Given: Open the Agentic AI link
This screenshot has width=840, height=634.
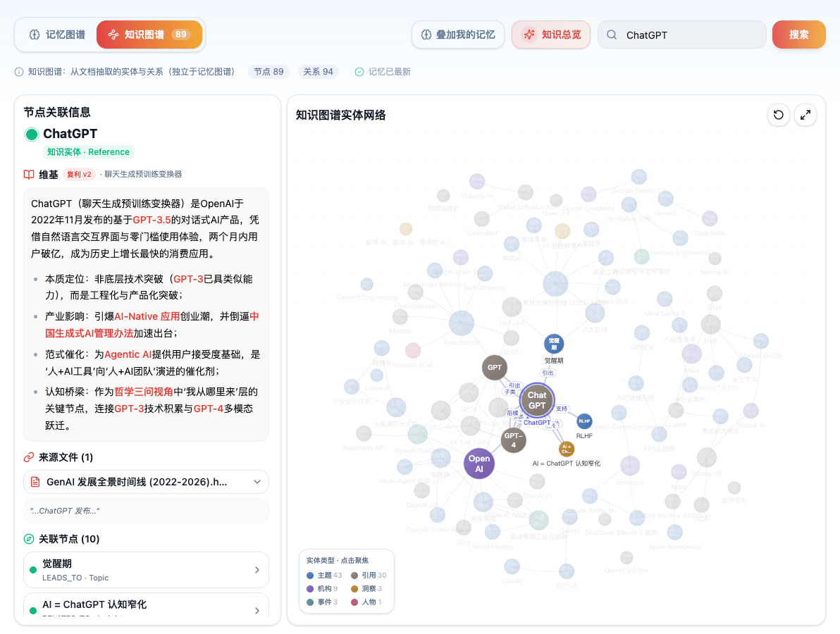Looking at the screenshot, I should coord(128,354).
